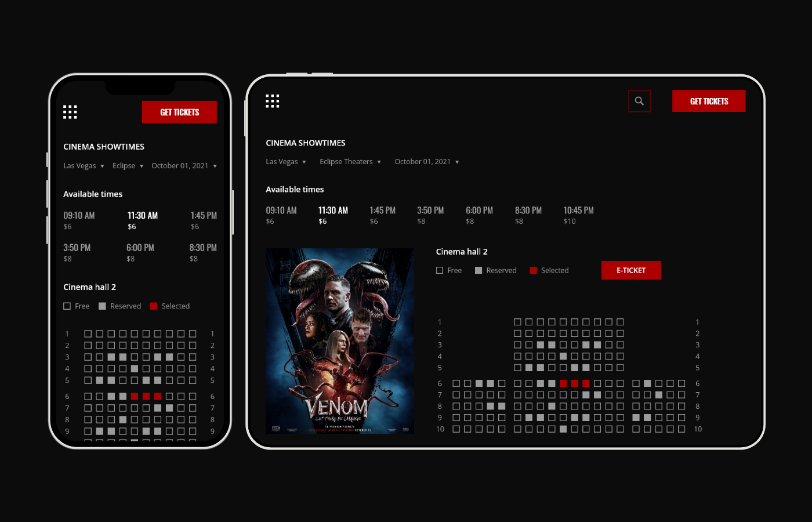Click the red Selected legend swatch on the tablet
The image size is (812, 522).
pyautogui.click(x=534, y=270)
